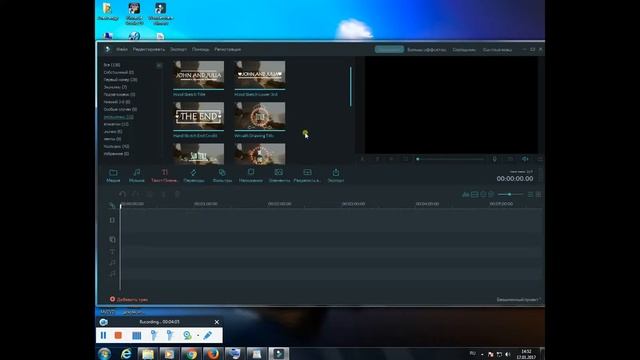Open Firefox from the taskbar
Screen dimensions: 640x360
(x=213, y=354)
